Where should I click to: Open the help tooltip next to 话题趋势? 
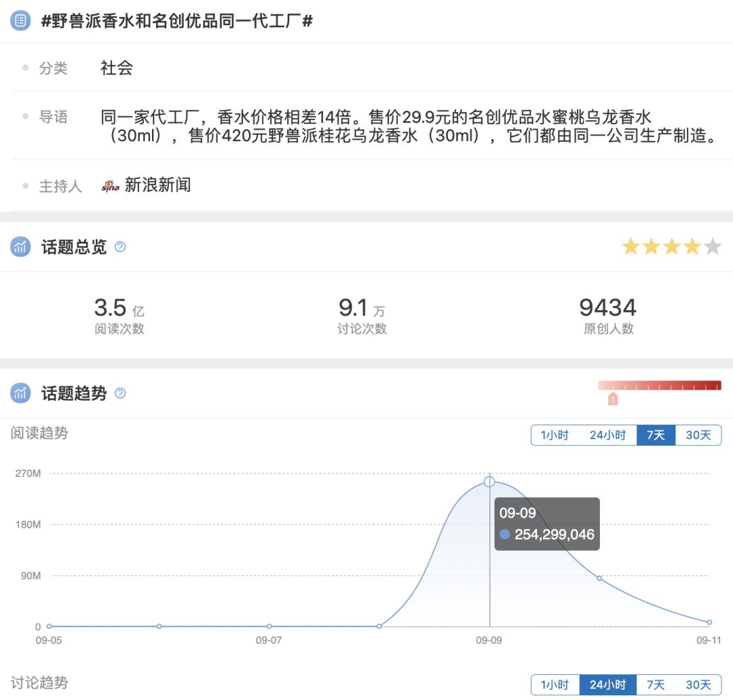(119, 393)
